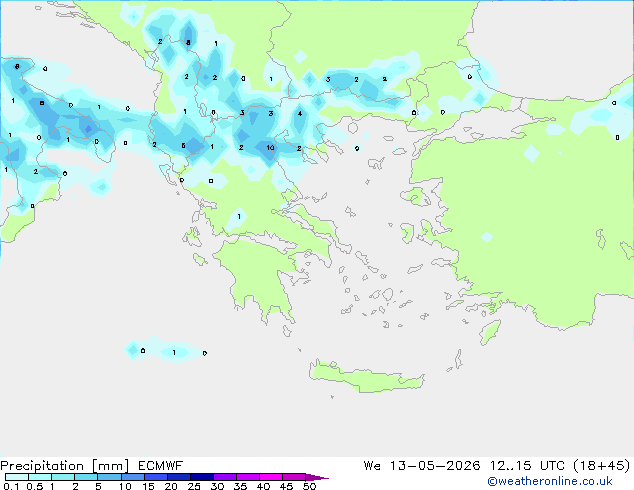Click the legend swatch for 20–25 mm

coord(178,477)
